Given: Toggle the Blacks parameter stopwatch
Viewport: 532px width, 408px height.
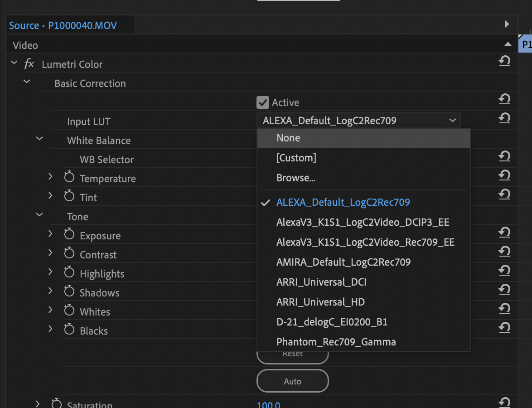Looking at the screenshot, I should coord(68,329).
